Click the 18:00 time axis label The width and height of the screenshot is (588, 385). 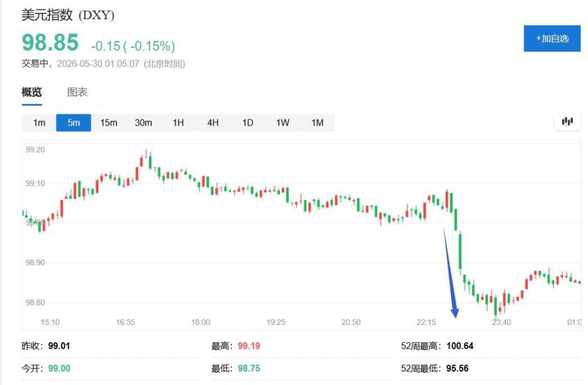(x=201, y=322)
